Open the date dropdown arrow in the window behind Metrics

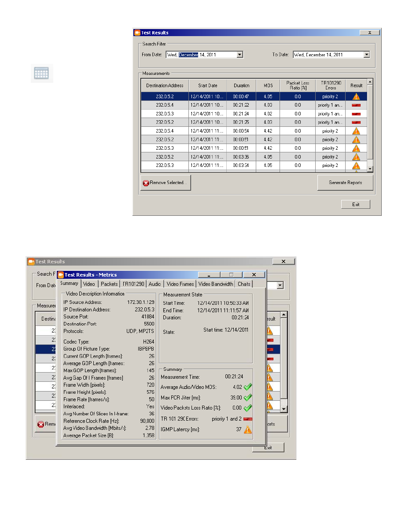tap(280, 285)
